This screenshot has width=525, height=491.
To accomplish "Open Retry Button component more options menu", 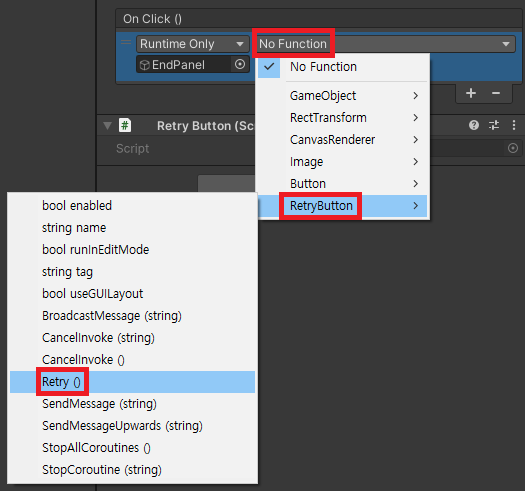I will click(514, 125).
